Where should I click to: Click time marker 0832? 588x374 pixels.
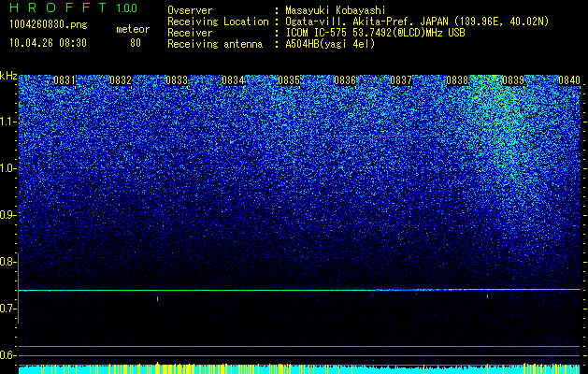coord(121,80)
